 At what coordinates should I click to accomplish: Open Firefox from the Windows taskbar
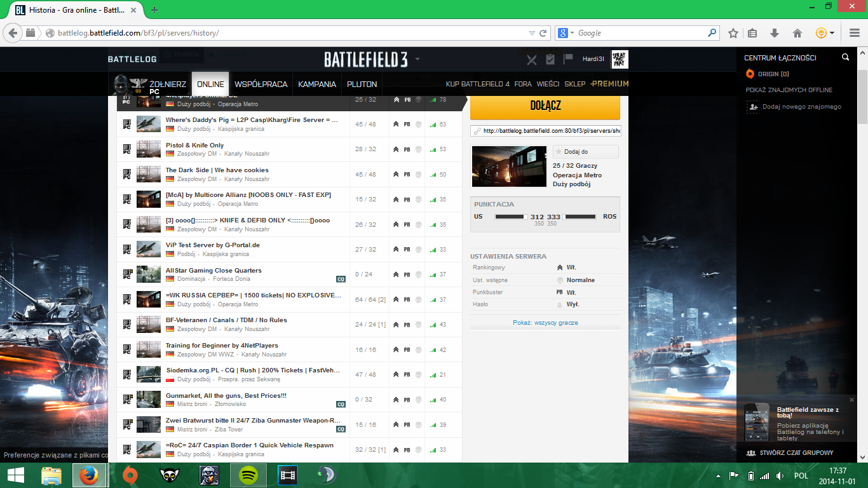[90, 475]
